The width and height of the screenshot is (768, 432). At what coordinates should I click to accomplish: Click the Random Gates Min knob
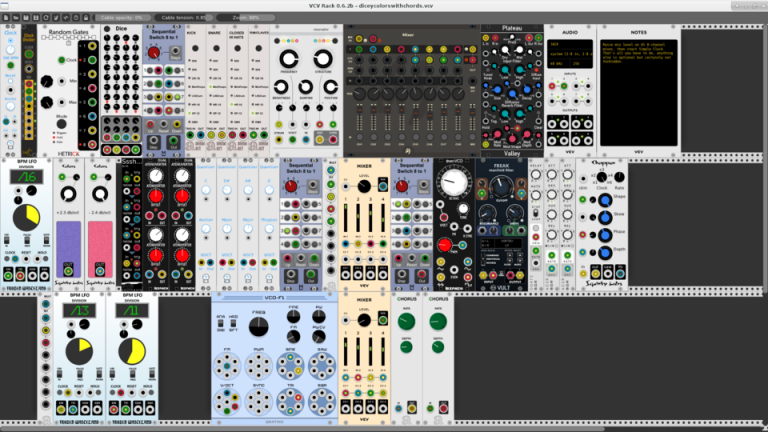coord(47,81)
